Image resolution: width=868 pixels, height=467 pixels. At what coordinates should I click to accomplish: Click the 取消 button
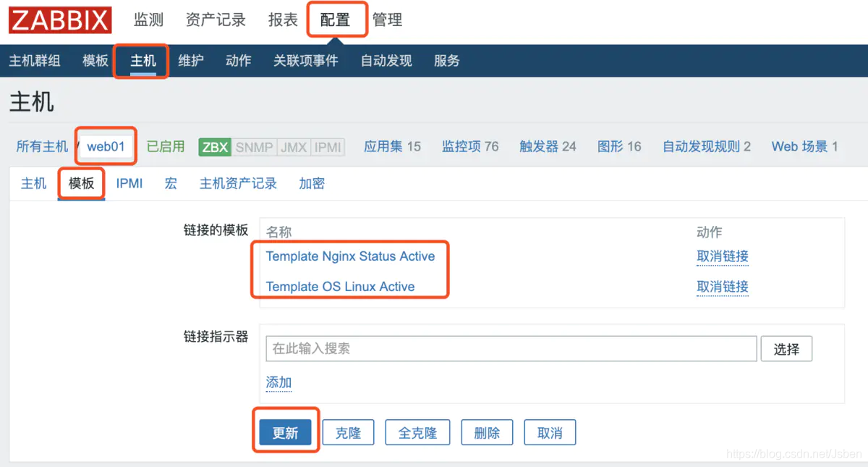(550, 432)
